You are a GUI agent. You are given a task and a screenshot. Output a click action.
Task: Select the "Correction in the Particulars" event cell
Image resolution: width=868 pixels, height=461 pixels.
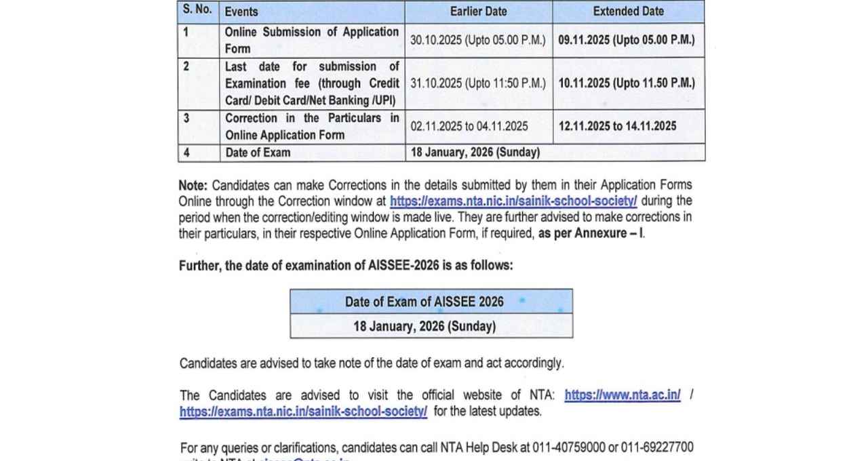pos(312,126)
